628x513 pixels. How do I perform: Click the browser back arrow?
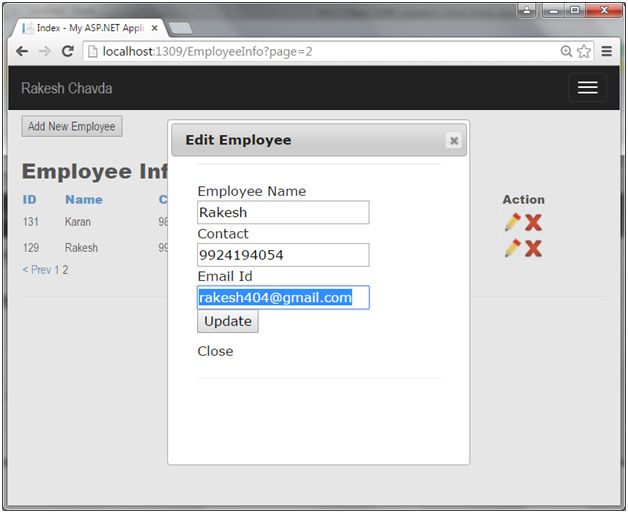[22, 51]
